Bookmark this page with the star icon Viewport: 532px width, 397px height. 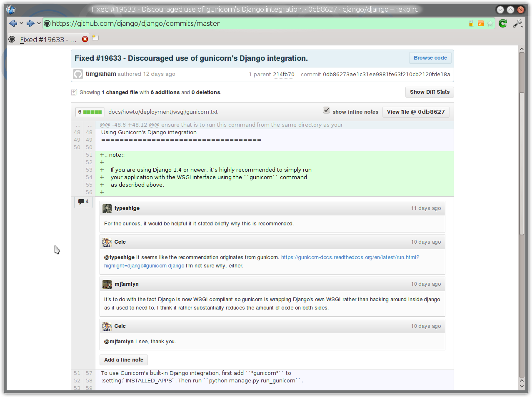coord(490,24)
